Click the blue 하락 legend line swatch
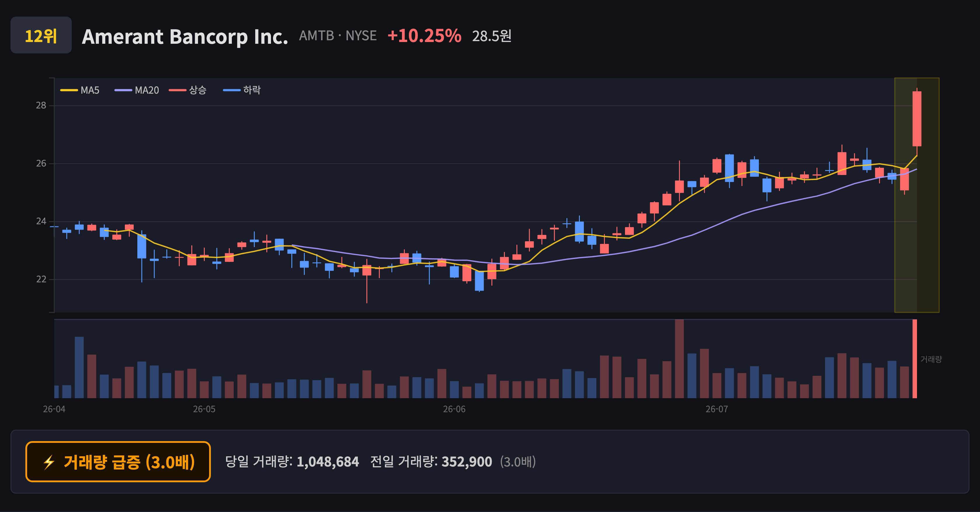This screenshot has height=512, width=980. [x=232, y=90]
